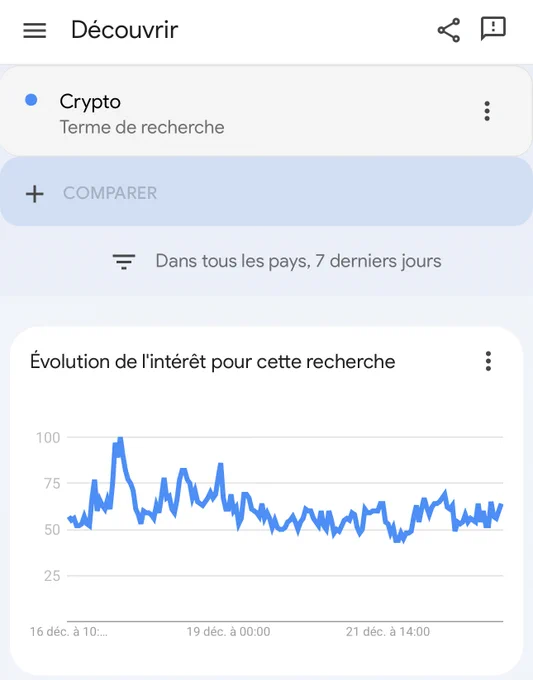Screen dimensions: 533x680
Task: Click the plus icon beside COMPARER
Action: [x=35, y=193]
